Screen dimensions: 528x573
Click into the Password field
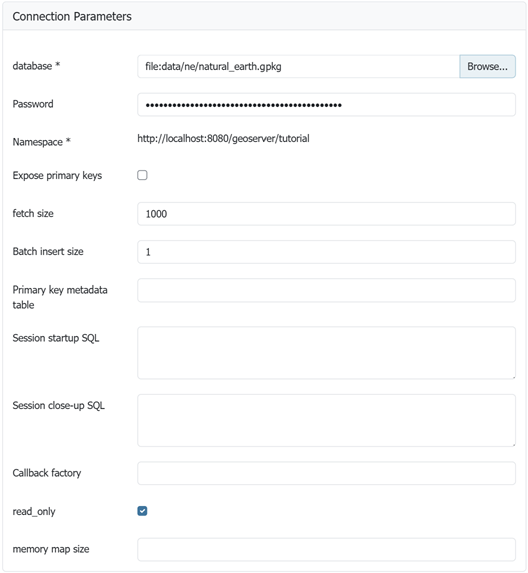tap(326, 105)
